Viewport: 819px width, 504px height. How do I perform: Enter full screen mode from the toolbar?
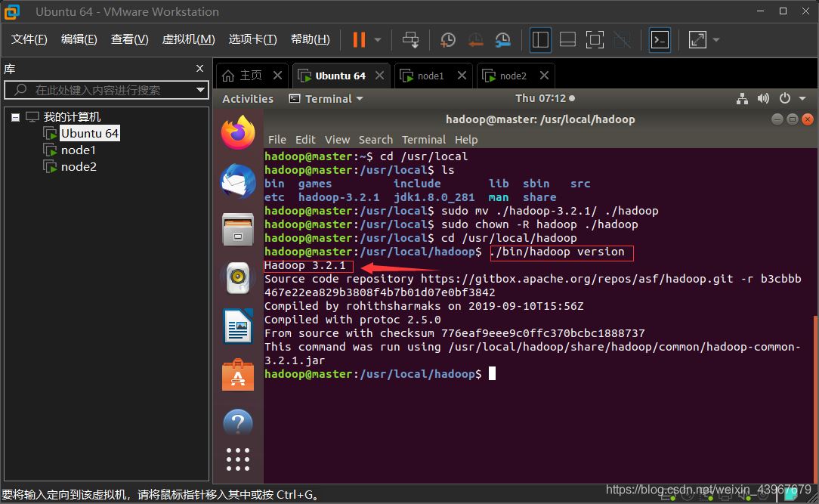pyautogui.click(x=595, y=39)
